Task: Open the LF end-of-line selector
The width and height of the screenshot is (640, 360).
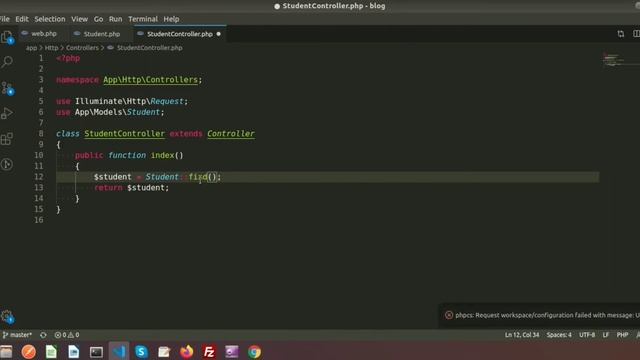Action: [x=606, y=335]
